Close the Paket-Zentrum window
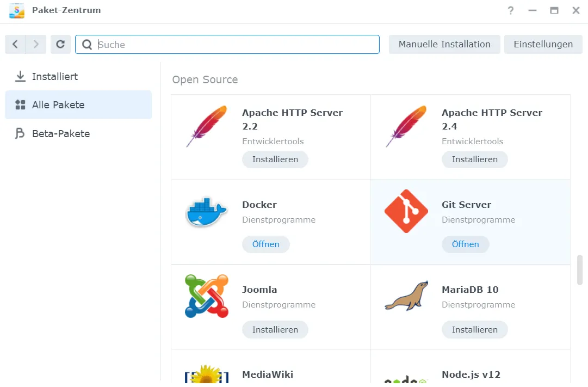The width and height of the screenshot is (588, 387). point(576,10)
